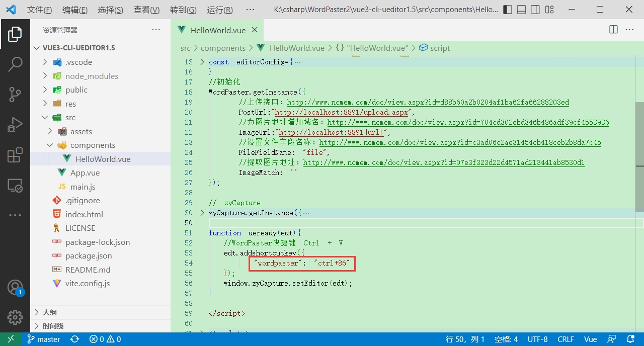Open Remote Explorer icon in activity bar
This screenshot has width=644, height=346.
tap(15, 185)
